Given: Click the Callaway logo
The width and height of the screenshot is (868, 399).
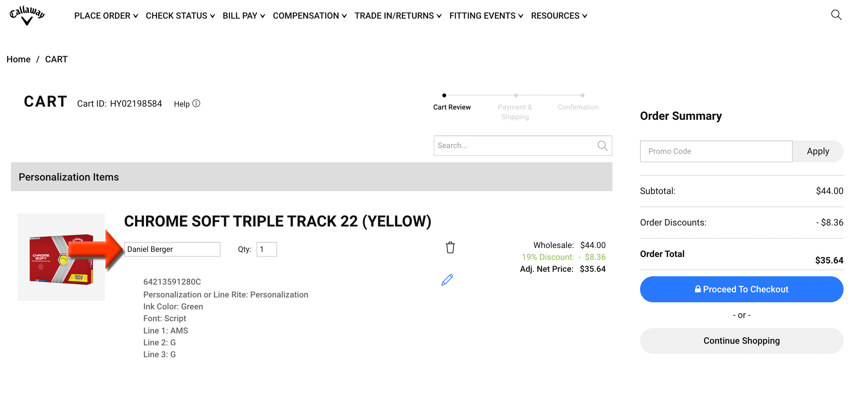Looking at the screenshot, I should 27,15.
